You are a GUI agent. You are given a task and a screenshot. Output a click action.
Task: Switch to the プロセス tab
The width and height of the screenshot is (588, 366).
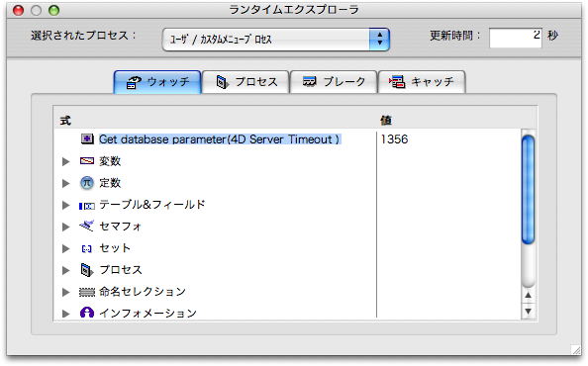click(x=245, y=82)
